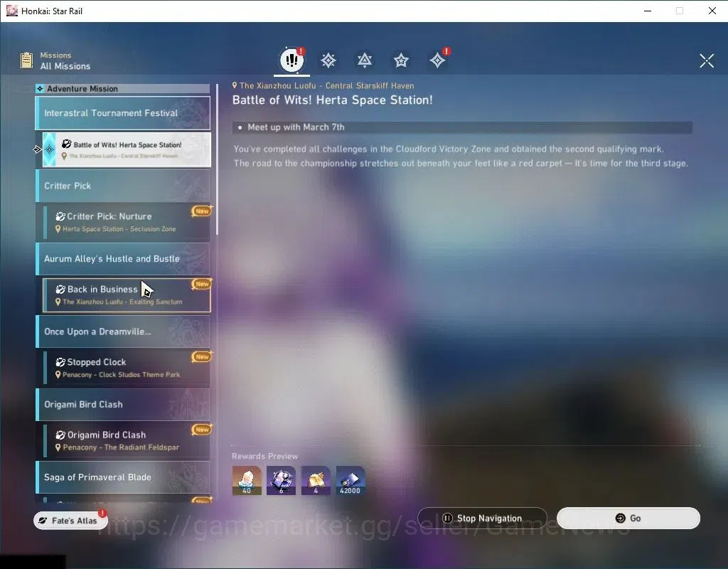Click the New badge on Stopped Clock
The height and width of the screenshot is (569, 728).
click(x=202, y=357)
